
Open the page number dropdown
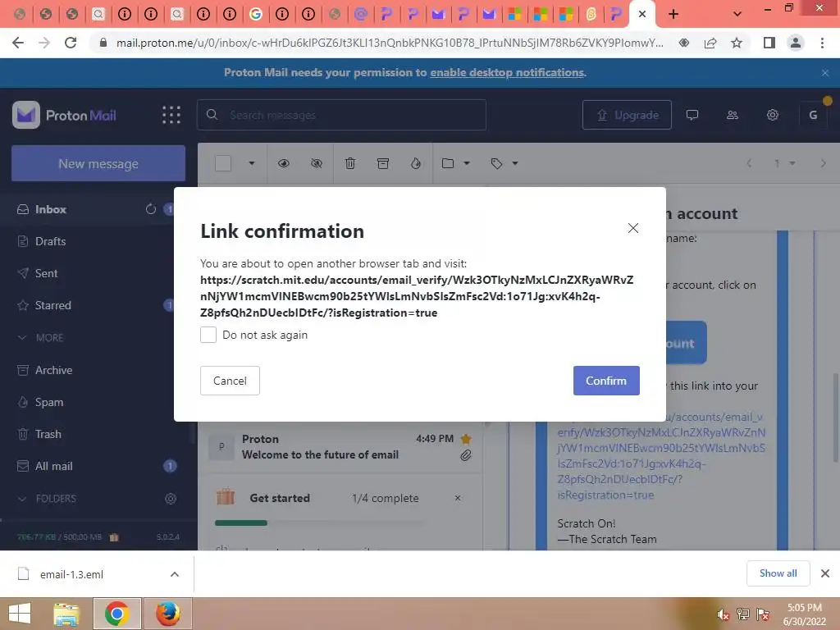click(784, 163)
